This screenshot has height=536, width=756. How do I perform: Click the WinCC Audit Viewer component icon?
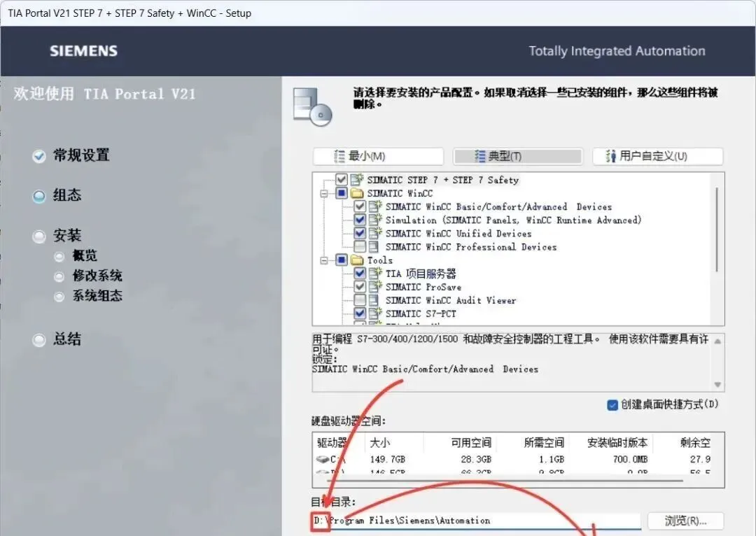click(x=374, y=300)
